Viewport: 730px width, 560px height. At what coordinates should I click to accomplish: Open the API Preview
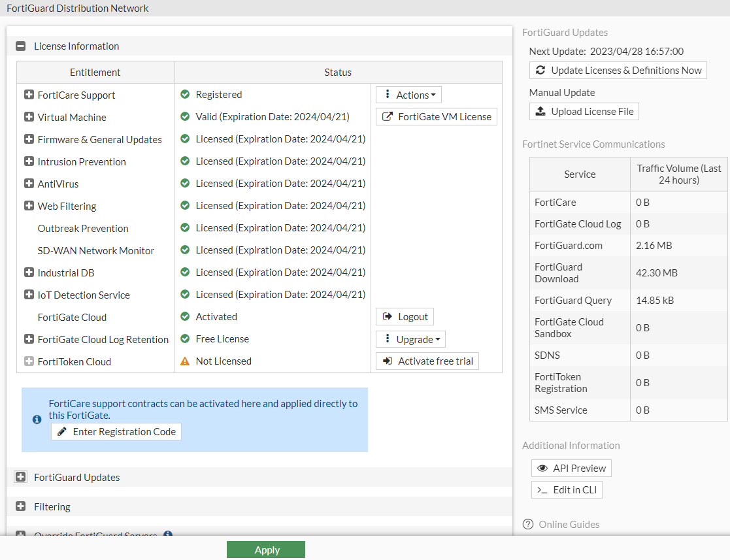coord(571,469)
